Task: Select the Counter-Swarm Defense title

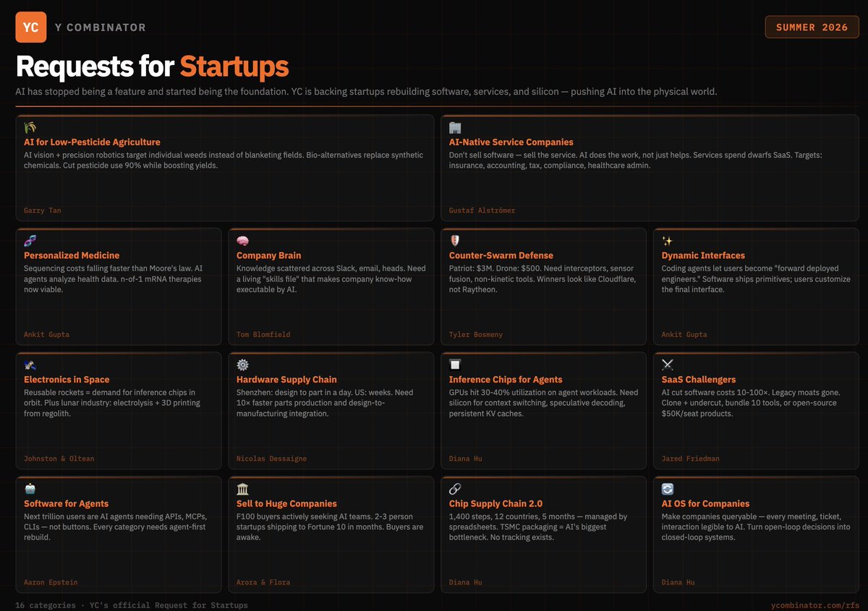Action: (x=501, y=255)
